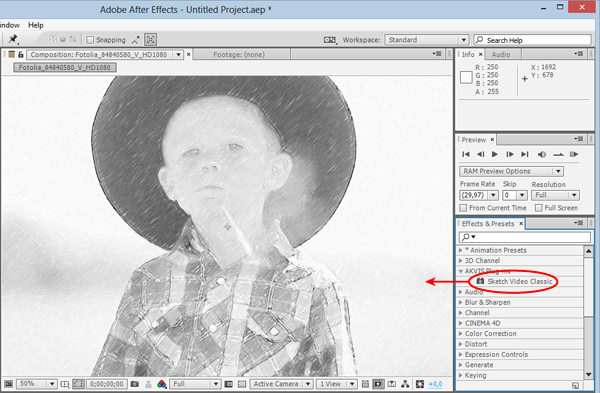Jump to first frame in Preview panel
The image size is (600, 393).
[x=466, y=154]
